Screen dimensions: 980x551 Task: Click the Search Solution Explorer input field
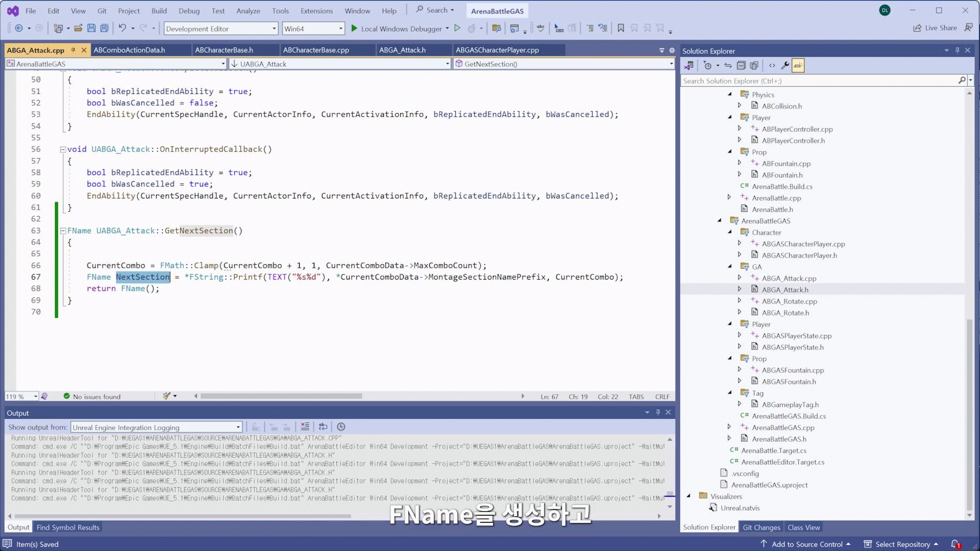[x=819, y=81]
